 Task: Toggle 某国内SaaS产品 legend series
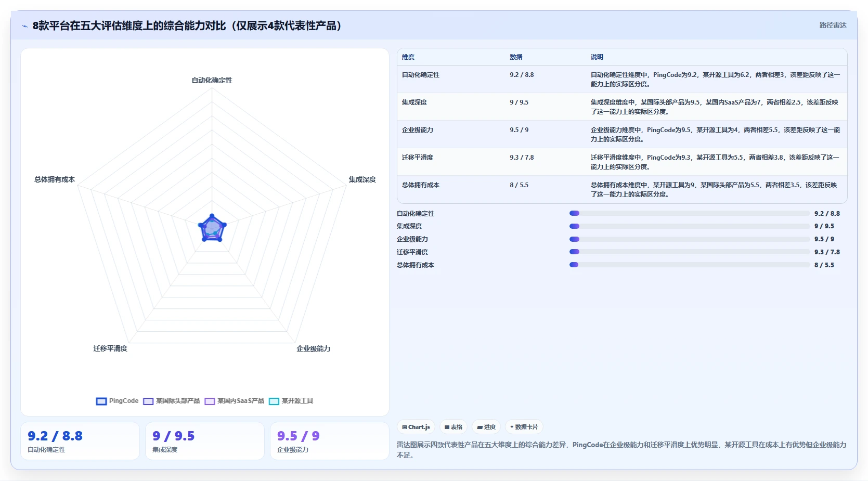235,401
